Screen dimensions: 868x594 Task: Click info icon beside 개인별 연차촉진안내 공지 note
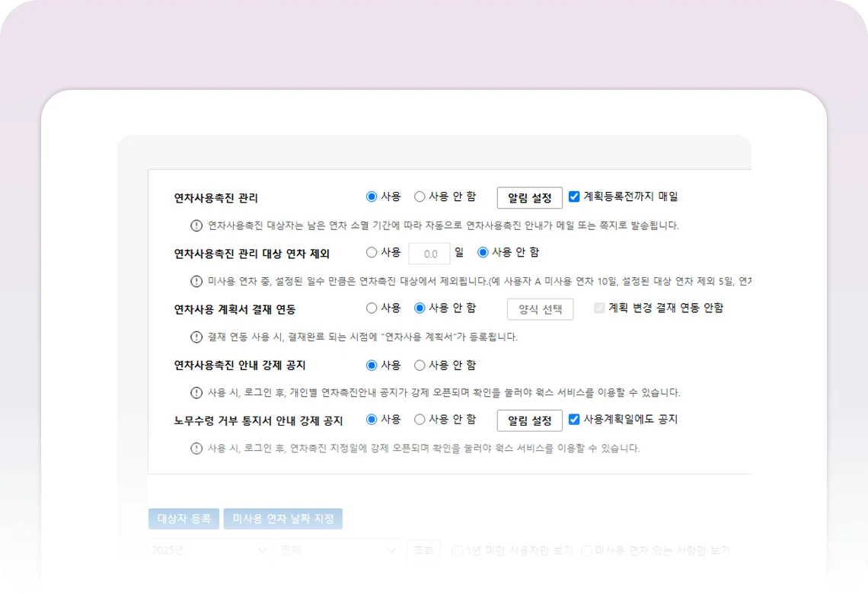[196, 393]
